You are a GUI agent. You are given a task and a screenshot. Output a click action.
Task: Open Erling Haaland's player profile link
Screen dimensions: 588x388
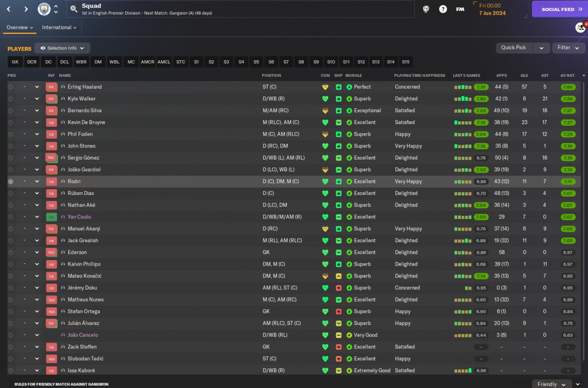click(x=85, y=87)
